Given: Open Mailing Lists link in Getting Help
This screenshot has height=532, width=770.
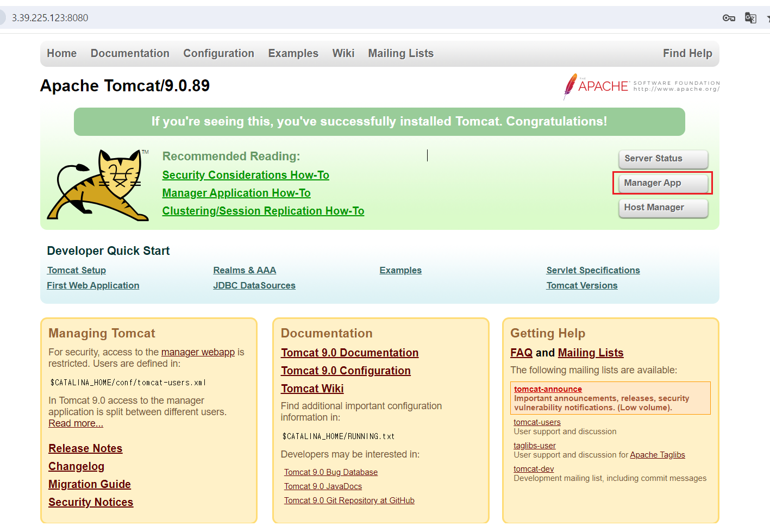Looking at the screenshot, I should pos(591,353).
